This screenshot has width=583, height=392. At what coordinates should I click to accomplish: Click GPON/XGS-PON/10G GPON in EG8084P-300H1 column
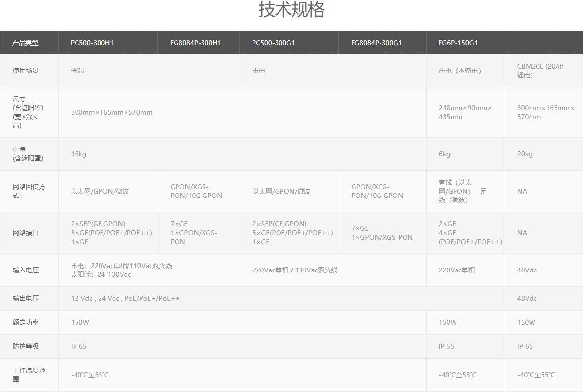point(199,191)
